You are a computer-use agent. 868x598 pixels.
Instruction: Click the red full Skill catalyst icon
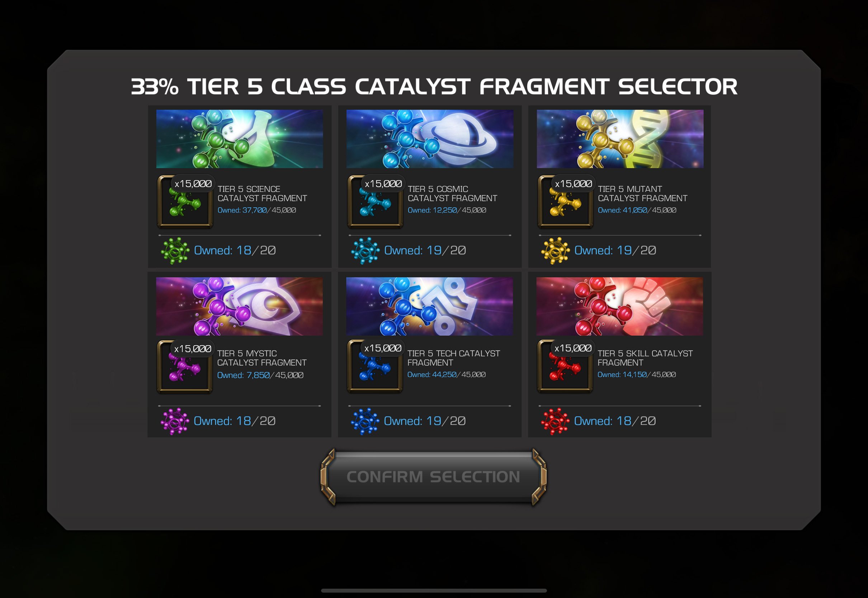555,421
